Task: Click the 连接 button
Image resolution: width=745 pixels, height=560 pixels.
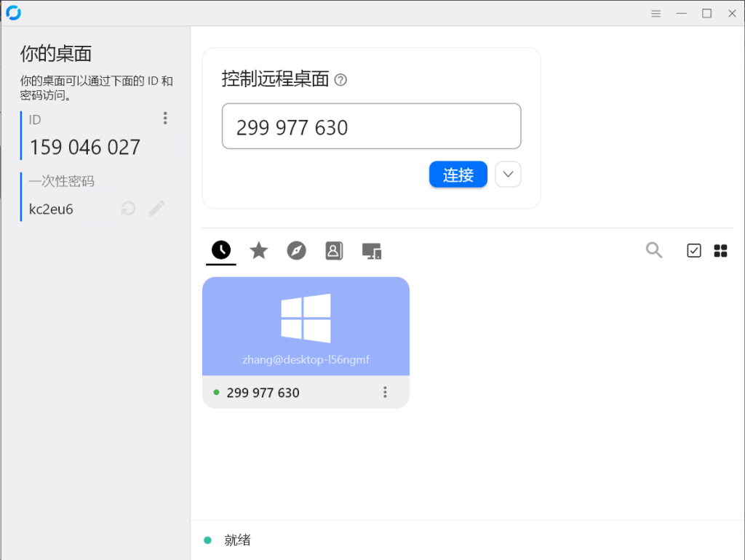Action: (x=458, y=175)
